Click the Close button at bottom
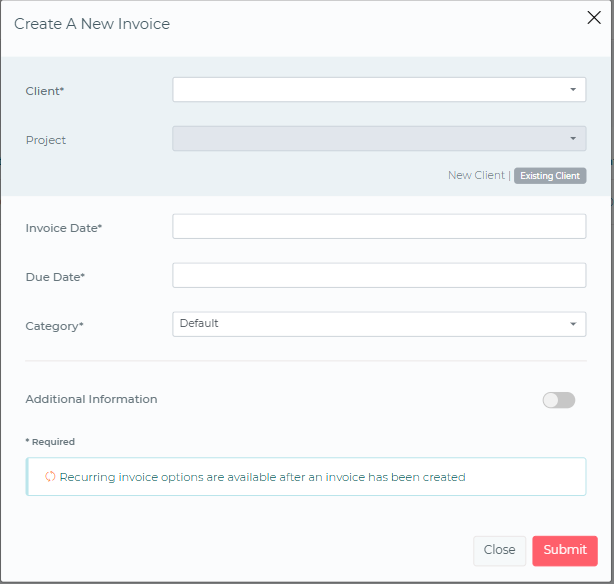The width and height of the screenshot is (614, 584). pyautogui.click(x=499, y=550)
